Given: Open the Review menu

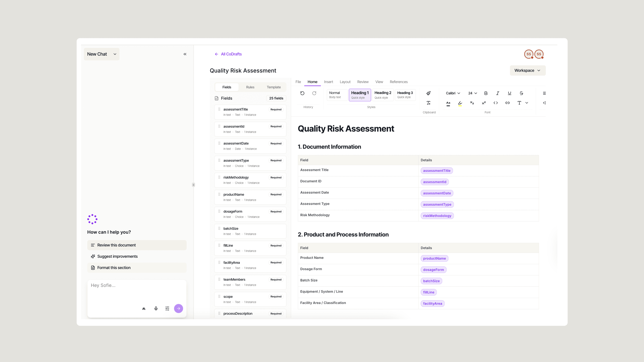Looking at the screenshot, I should coord(363,82).
